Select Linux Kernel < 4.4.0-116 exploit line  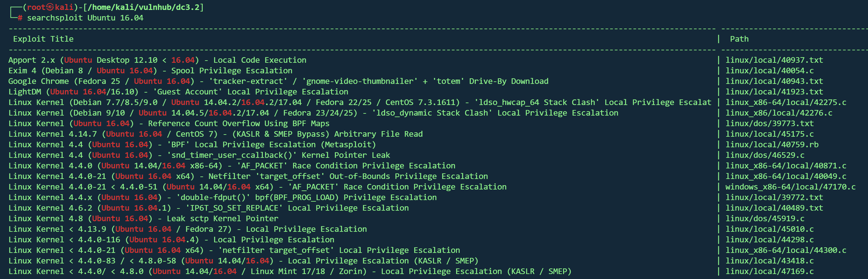point(171,240)
